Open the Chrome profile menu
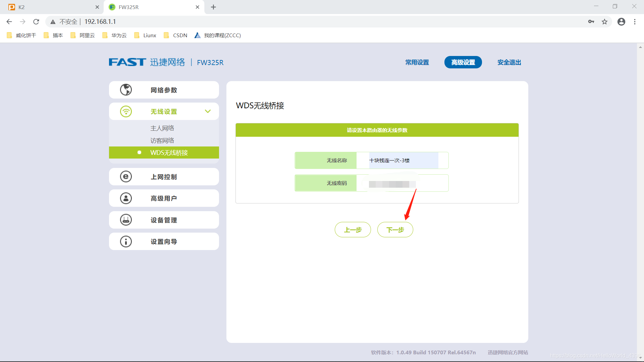The height and width of the screenshot is (362, 644). coord(621,21)
